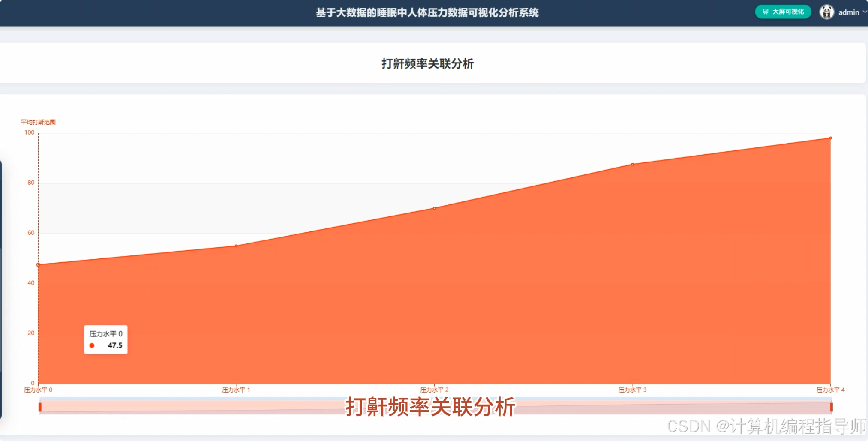The height and width of the screenshot is (441, 868).
Task: Select the data point at 压力水平 2
Action: 434,208
